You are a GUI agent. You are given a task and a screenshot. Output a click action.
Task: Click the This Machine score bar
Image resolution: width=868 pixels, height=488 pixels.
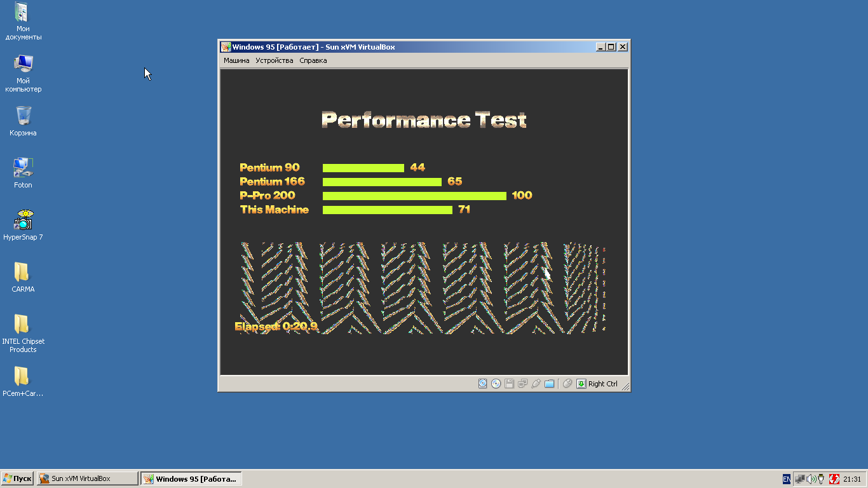[388, 210]
